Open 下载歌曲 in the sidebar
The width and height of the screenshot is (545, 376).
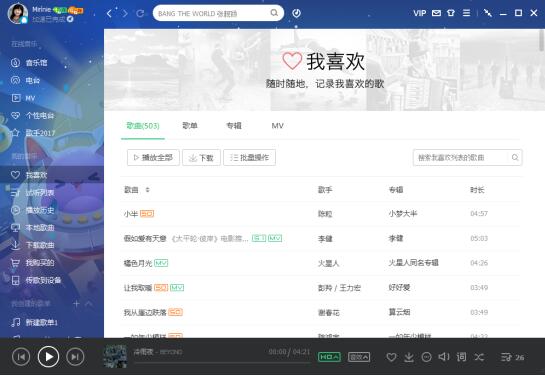click(40, 245)
